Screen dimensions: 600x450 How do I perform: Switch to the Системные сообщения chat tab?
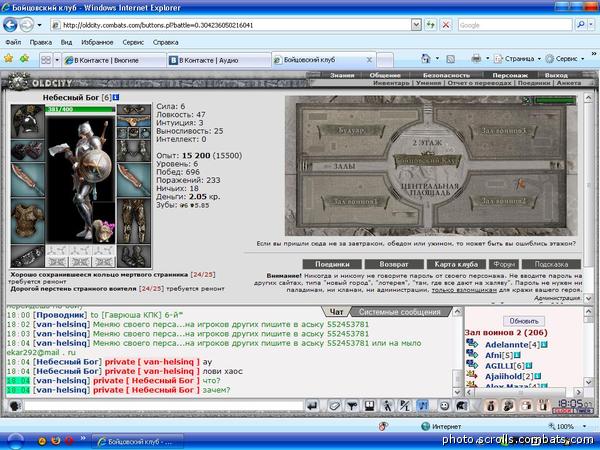(399, 312)
